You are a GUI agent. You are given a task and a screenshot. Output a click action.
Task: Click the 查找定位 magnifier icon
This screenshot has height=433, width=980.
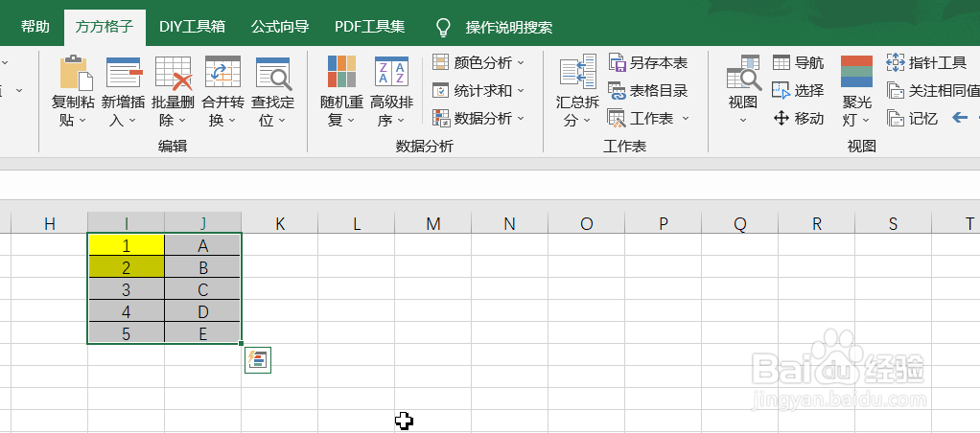click(x=273, y=73)
